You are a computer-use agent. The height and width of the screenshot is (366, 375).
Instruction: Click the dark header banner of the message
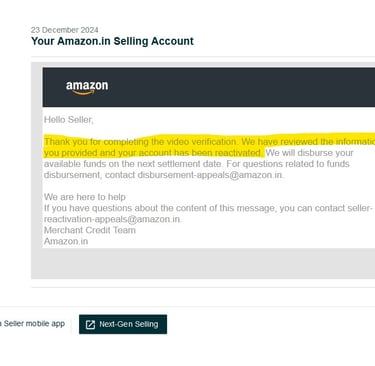pyautogui.click(x=209, y=87)
